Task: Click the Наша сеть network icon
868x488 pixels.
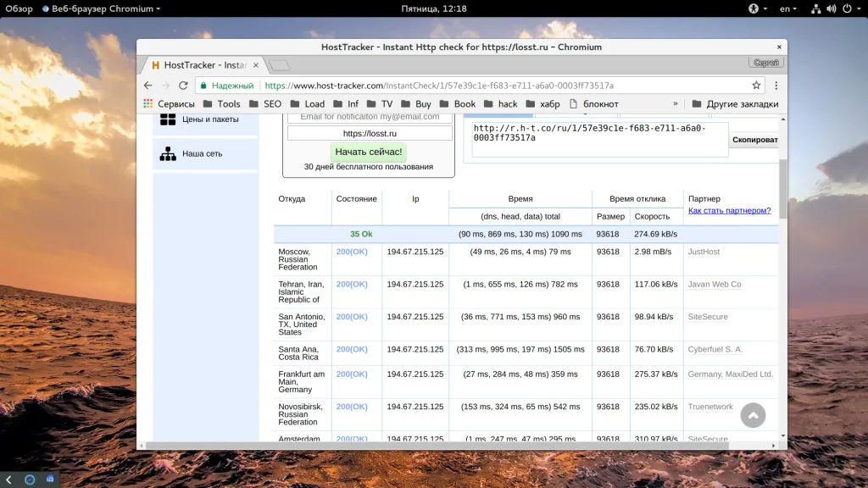Action: [x=168, y=154]
